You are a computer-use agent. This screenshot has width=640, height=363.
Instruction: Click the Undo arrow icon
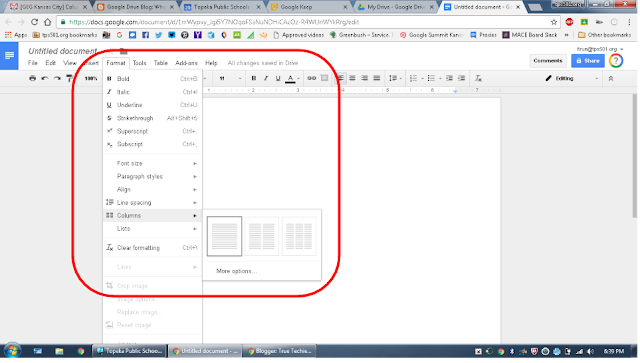pos(45,78)
